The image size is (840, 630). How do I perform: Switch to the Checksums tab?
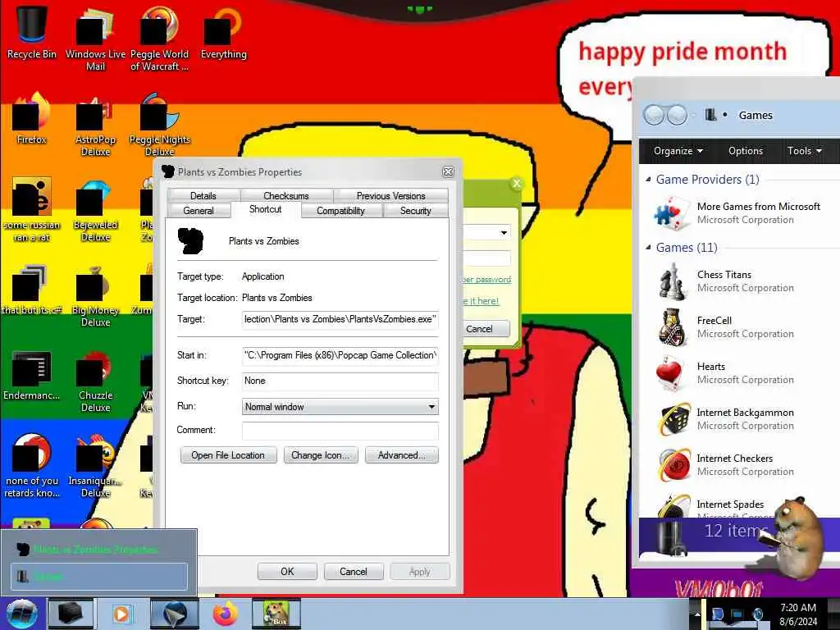click(x=286, y=195)
